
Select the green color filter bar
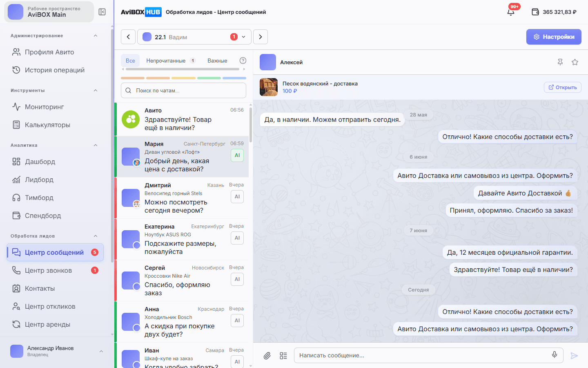(x=209, y=78)
